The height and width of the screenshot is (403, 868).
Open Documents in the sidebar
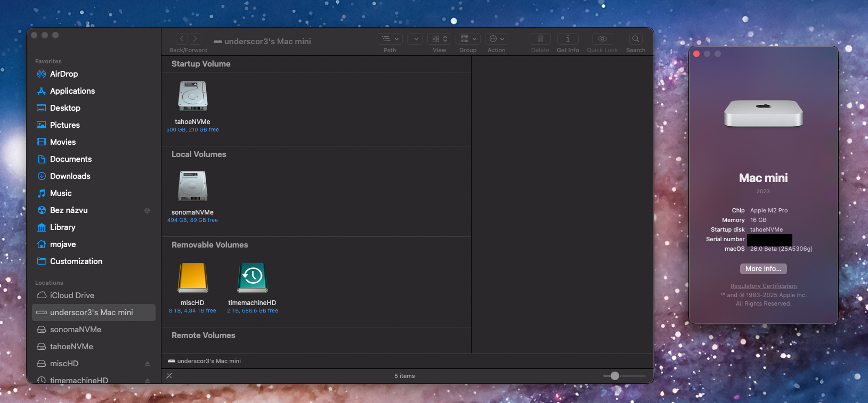(x=94, y=159)
